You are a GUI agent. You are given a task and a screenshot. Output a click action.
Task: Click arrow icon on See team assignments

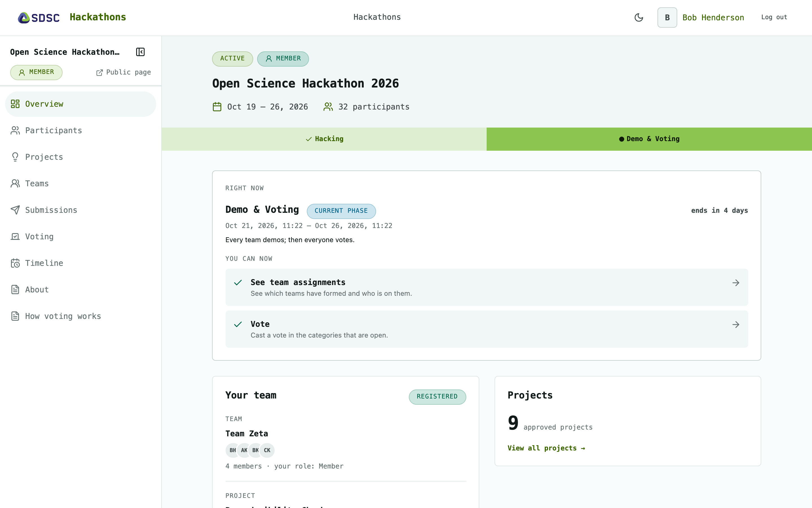pyautogui.click(x=736, y=283)
